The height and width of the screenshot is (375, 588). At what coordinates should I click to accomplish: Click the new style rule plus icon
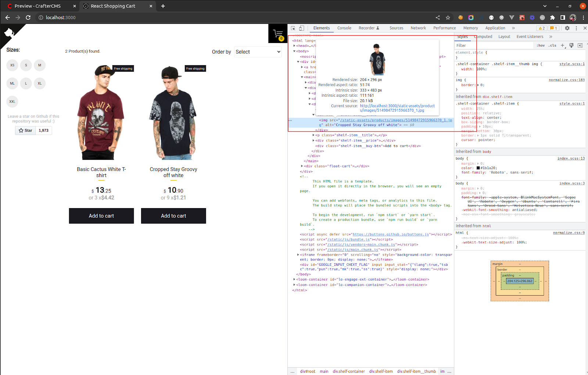(x=562, y=46)
